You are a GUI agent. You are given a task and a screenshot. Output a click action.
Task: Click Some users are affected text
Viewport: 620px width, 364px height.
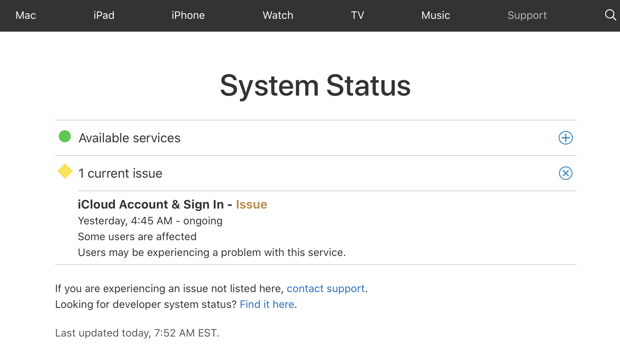[x=137, y=236]
